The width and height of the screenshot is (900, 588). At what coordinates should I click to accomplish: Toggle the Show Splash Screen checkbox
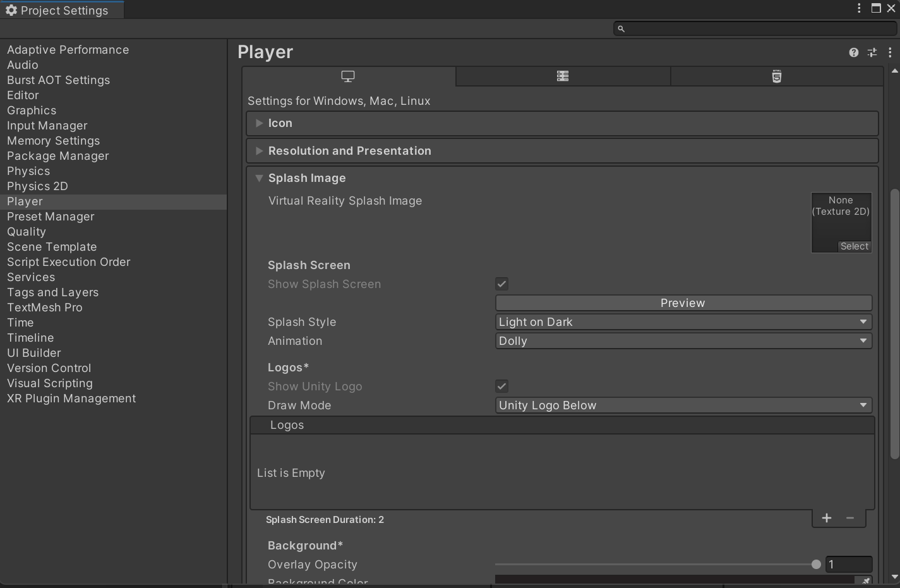[502, 284]
